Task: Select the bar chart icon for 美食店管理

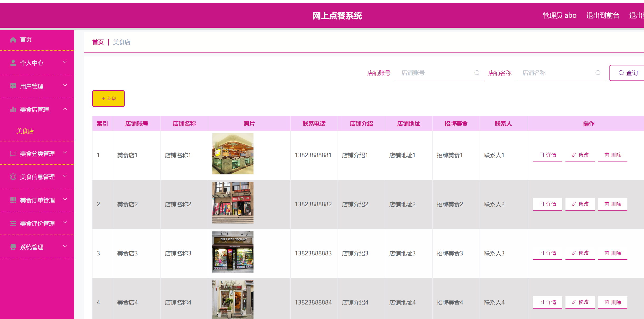Action: pyautogui.click(x=13, y=109)
